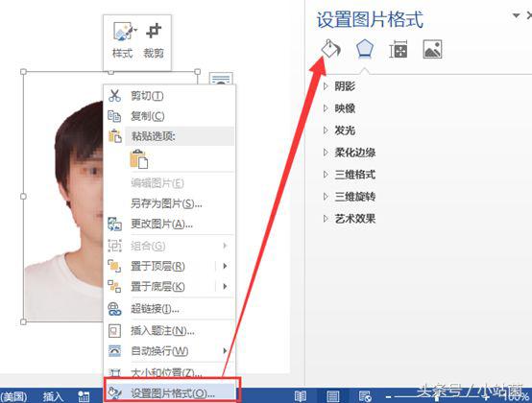Image resolution: width=532 pixels, height=403 pixels.
Task: Click the change picture icon beside 更改图片
Action: pyautogui.click(x=114, y=224)
